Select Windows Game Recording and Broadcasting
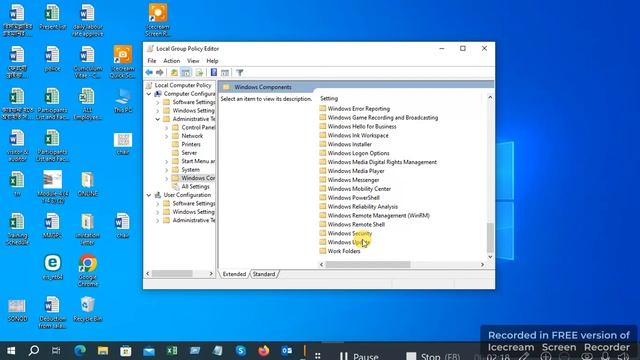640x360 pixels. click(x=383, y=118)
